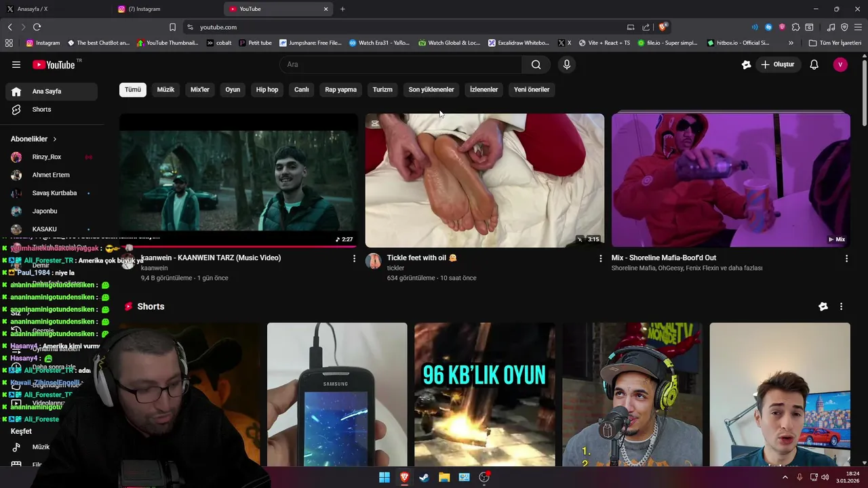This screenshot has width=868, height=488.
Task: Open the YouTube hamburger guide menu
Action: (x=16, y=64)
